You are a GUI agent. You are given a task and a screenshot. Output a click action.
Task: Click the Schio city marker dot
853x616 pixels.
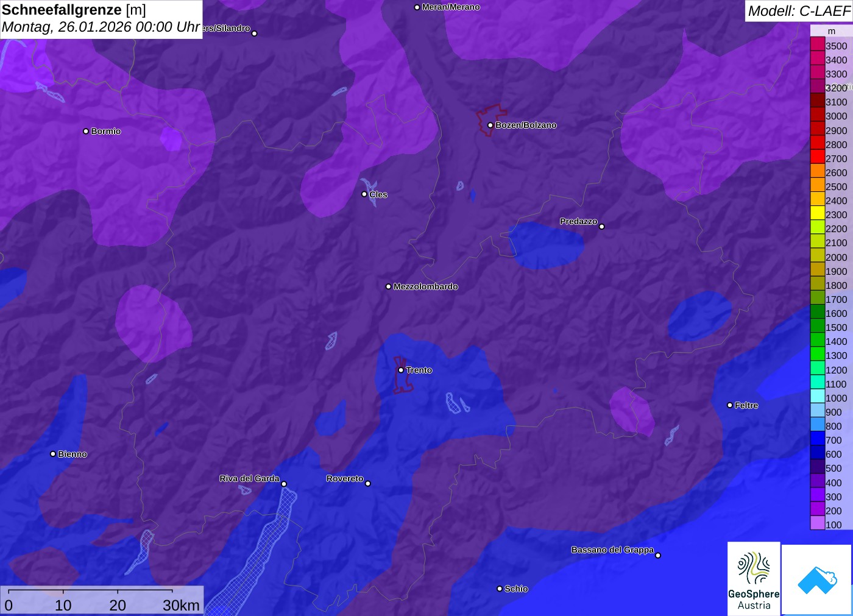(x=500, y=589)
